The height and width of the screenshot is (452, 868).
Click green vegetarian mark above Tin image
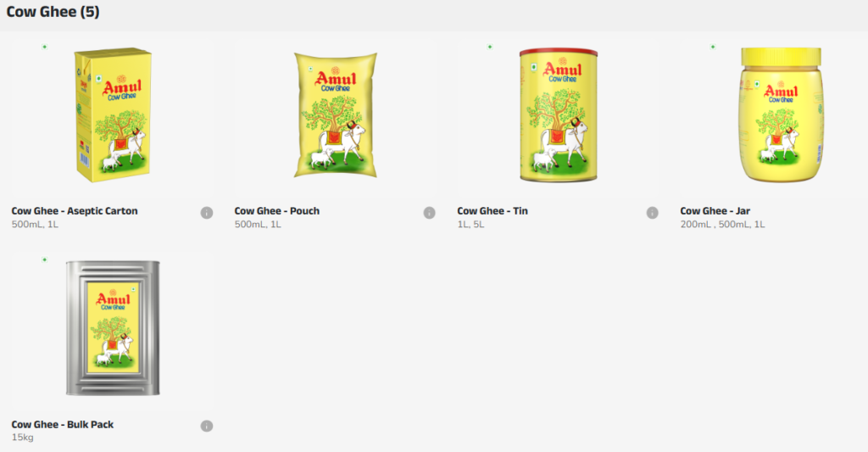(490, 47)
